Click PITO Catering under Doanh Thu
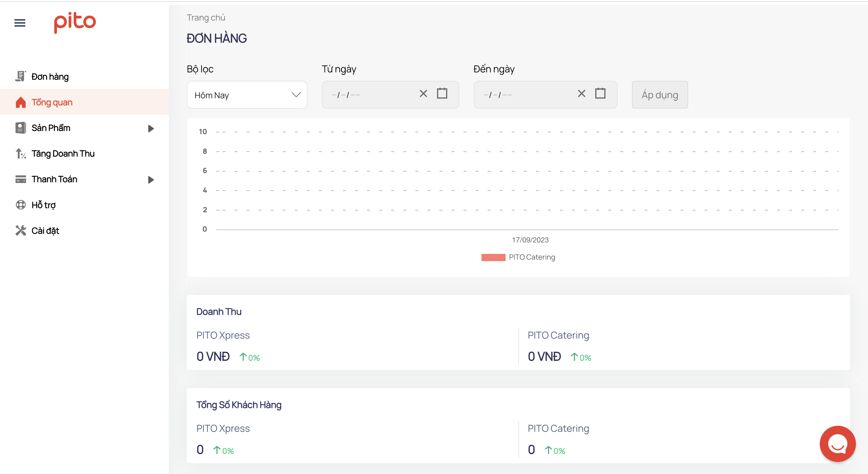Image resolution: width=868 pixels, height=474 pixels. pyautogui.click(x=558, y=335)
